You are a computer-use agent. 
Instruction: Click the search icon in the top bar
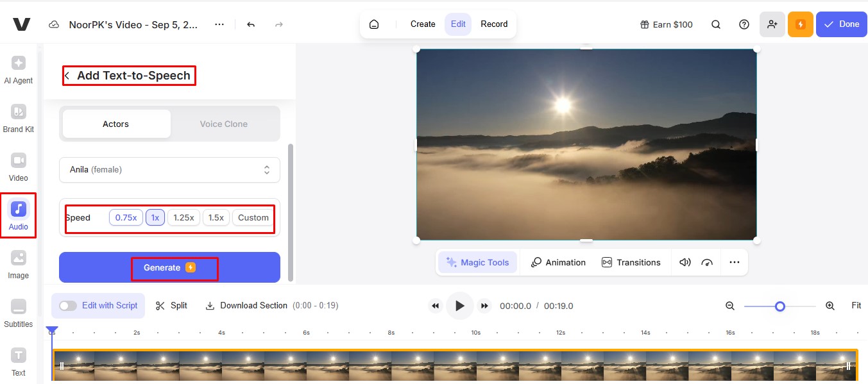pyautogui.click(x=715, y=24)
